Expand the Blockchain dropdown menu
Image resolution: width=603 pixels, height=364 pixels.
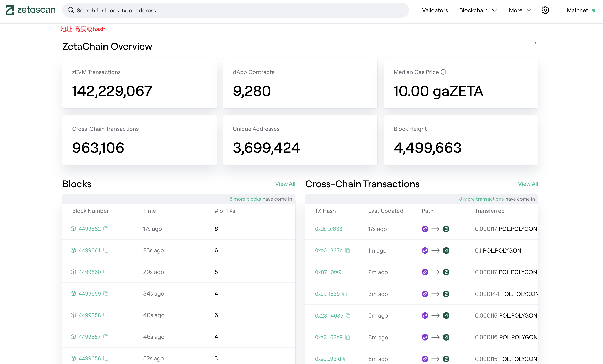478,10
